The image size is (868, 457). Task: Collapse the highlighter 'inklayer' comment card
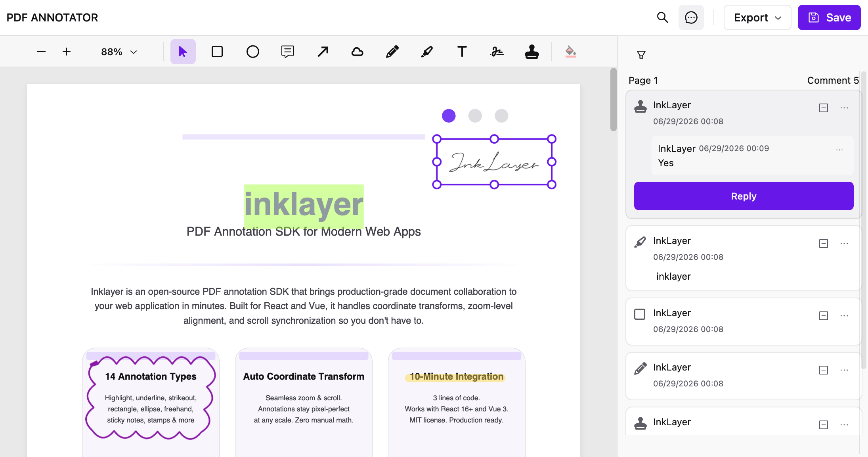tap(824, 244)
